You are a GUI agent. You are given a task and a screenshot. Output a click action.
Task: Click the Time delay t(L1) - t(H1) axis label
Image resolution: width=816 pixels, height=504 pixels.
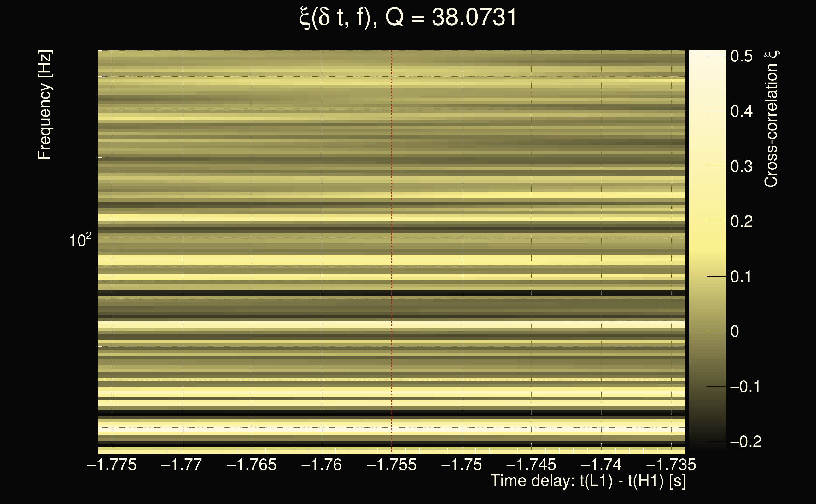click(x=588, y=481)
